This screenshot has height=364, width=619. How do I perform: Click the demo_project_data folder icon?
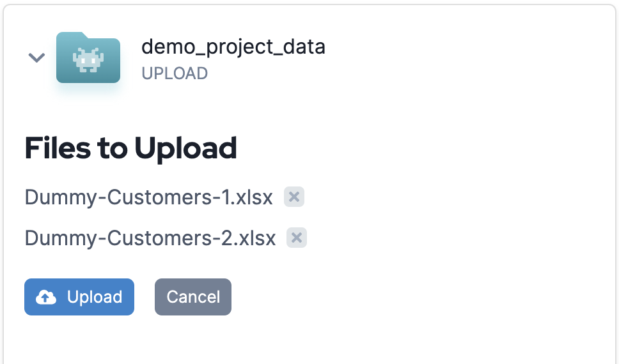(88, 57)
